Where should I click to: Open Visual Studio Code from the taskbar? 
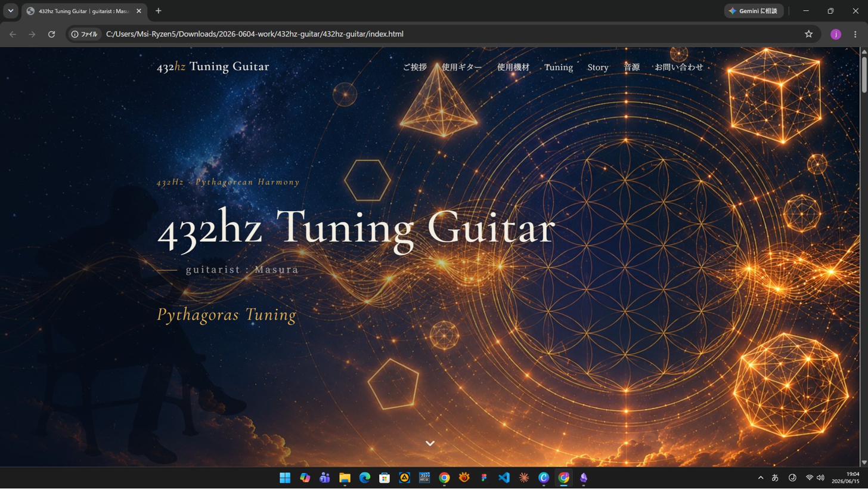point(504,478)
